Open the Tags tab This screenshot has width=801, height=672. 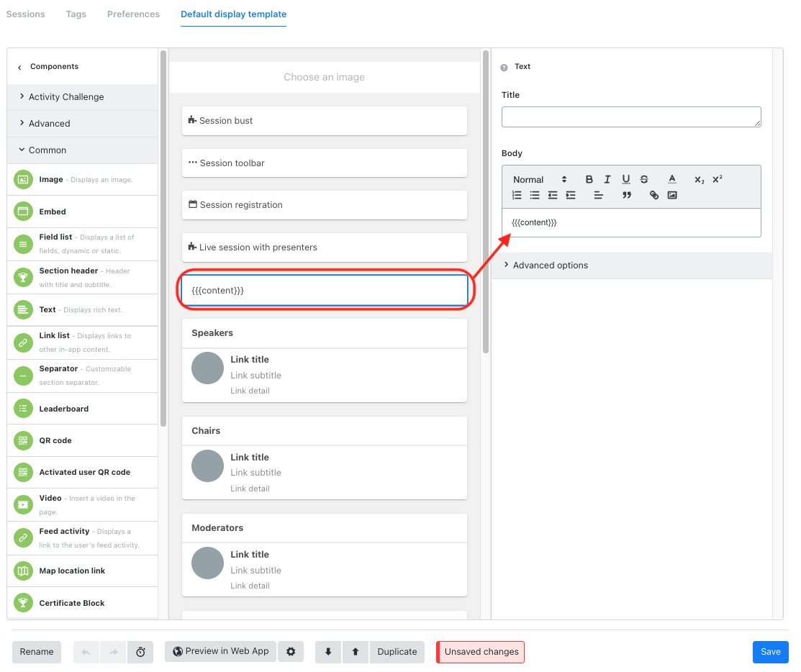76,14
